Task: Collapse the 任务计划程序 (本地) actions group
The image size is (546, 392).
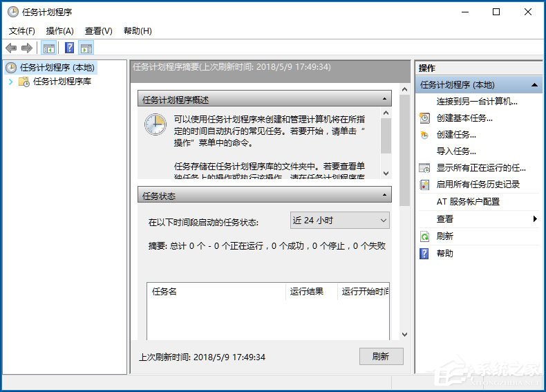Action: point(534,85)
